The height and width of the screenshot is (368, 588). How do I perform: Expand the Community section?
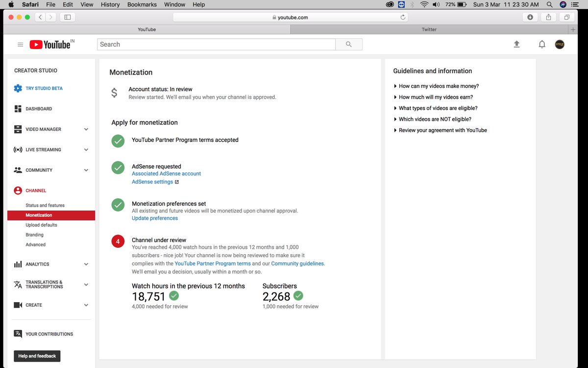tap(86, 170)
